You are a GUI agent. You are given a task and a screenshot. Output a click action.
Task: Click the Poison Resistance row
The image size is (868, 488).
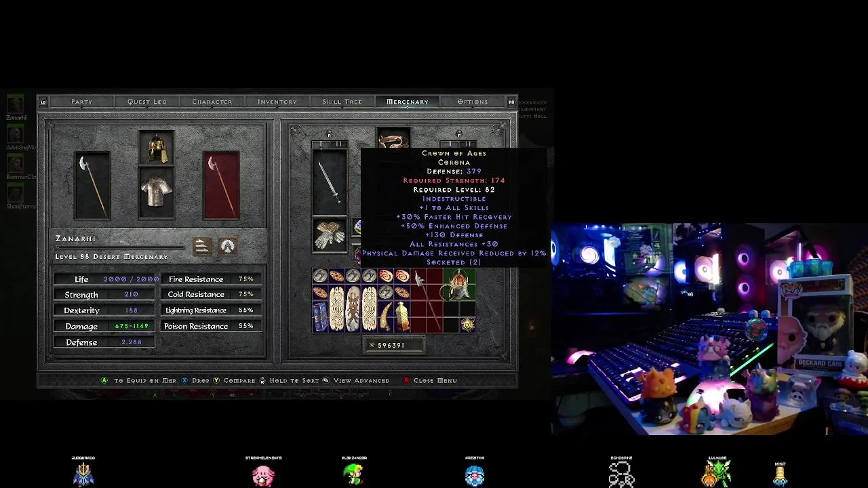pyautogui.click(x=211, y=326)
